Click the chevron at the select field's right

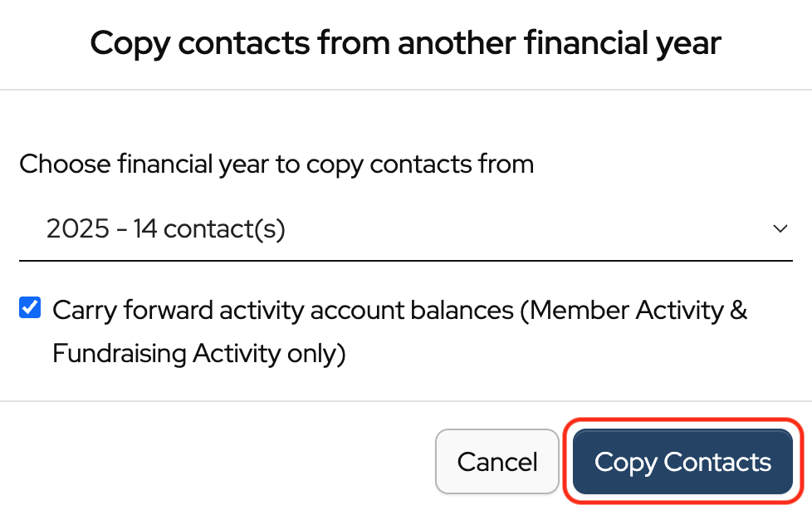(x=780, y=228)
